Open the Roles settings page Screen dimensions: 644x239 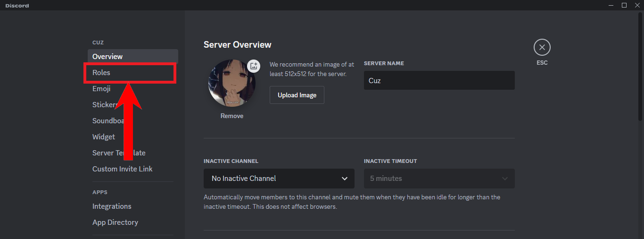[133, 73]
